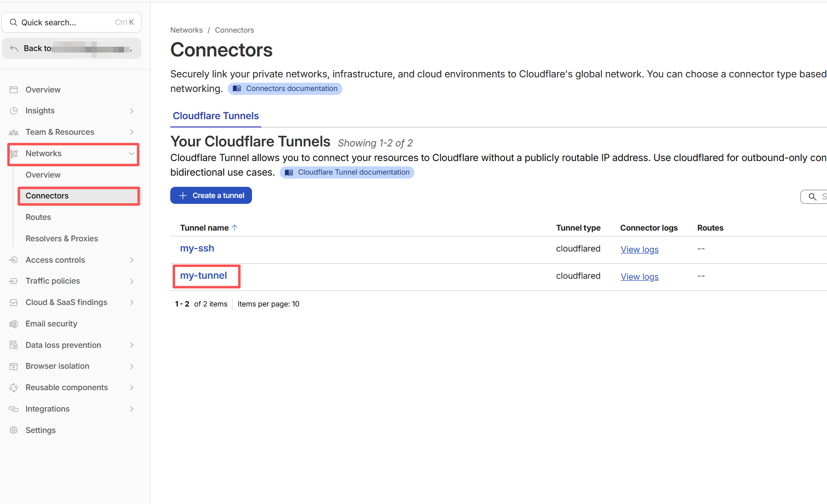Expand the Access controls chevron
Image resolution: width=827 pixels, height=504 pixels.
pos(132,260)
